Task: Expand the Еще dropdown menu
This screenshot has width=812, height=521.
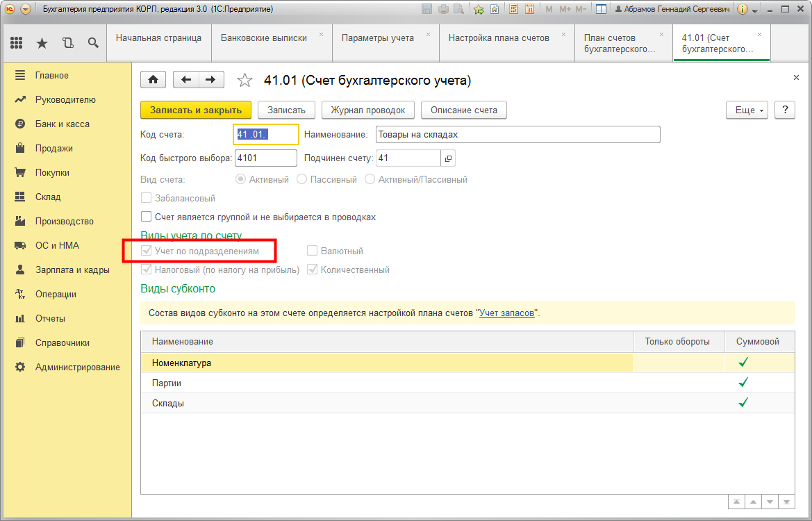Action: click(747, 110)
